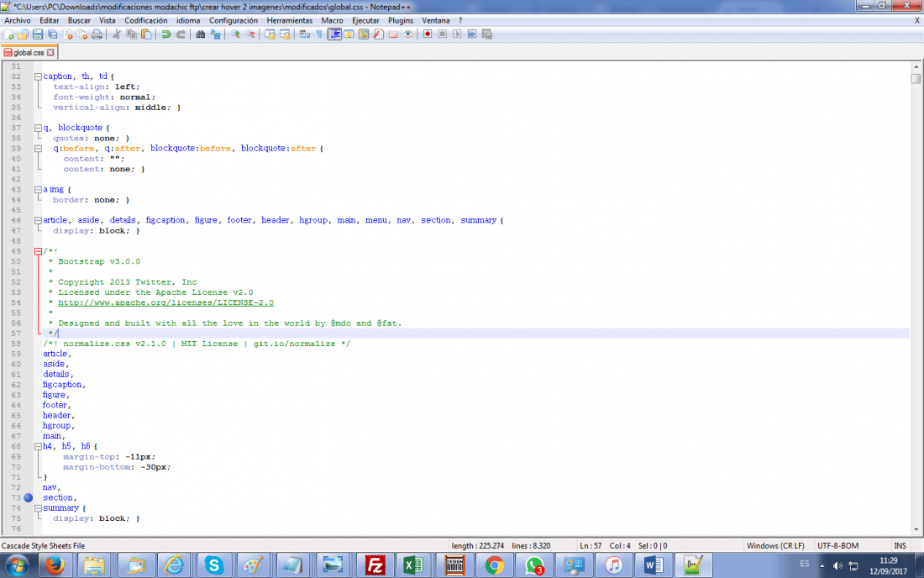Create a new file with the New icon

coord(8,34)
